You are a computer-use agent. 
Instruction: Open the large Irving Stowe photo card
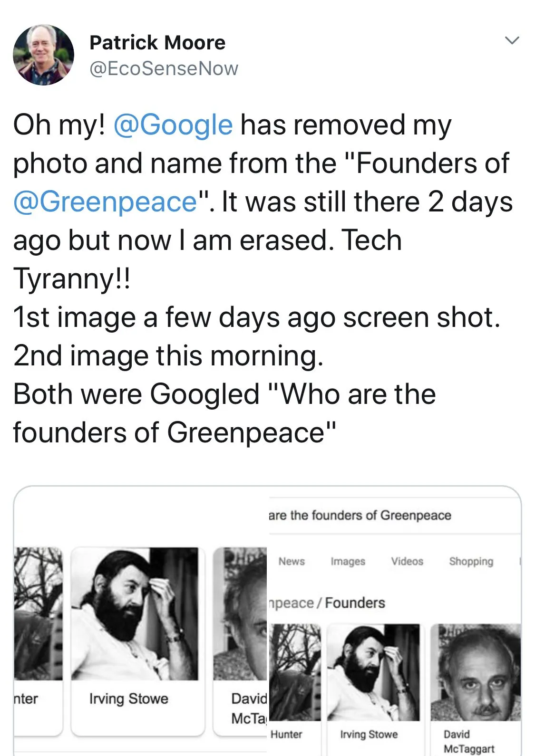point(135,614)
